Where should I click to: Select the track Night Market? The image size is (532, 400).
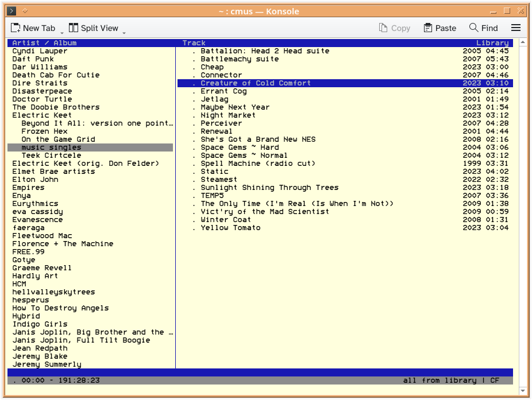[x=345, y=115]
